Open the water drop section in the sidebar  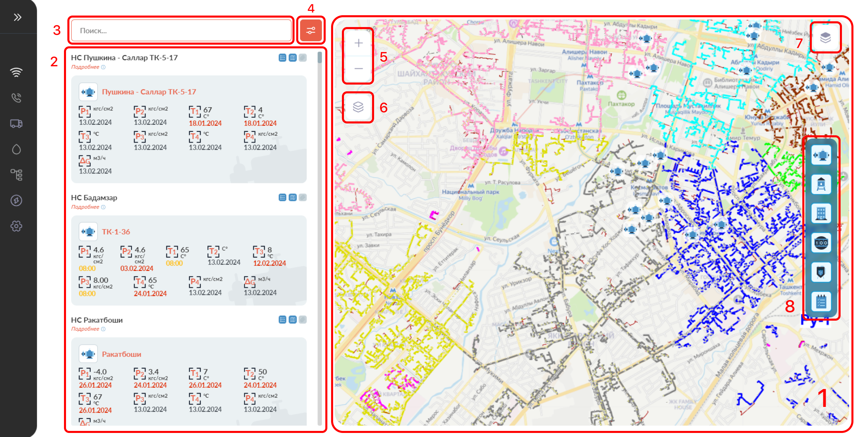16,149
